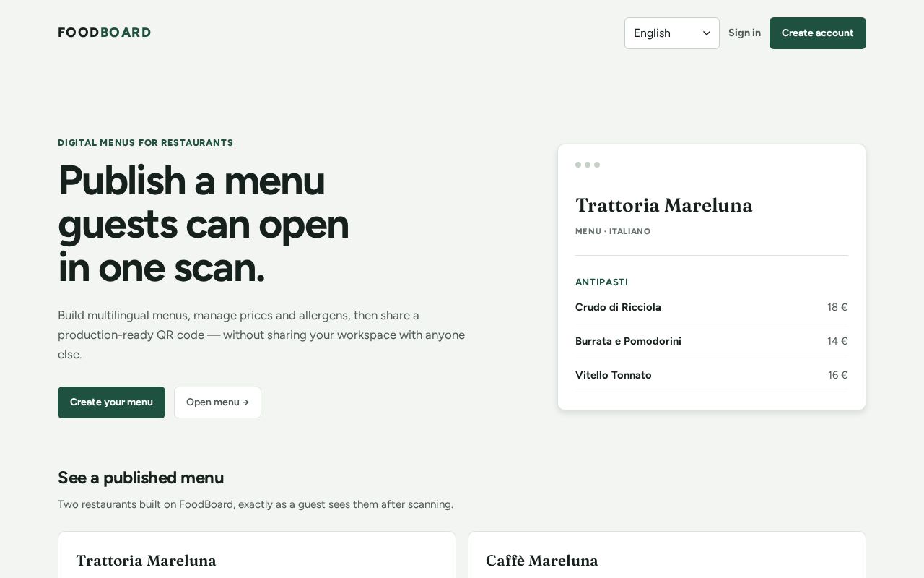Click the Create account button
924x578 pixels.
pyautogui.click(x=818, y=33)
